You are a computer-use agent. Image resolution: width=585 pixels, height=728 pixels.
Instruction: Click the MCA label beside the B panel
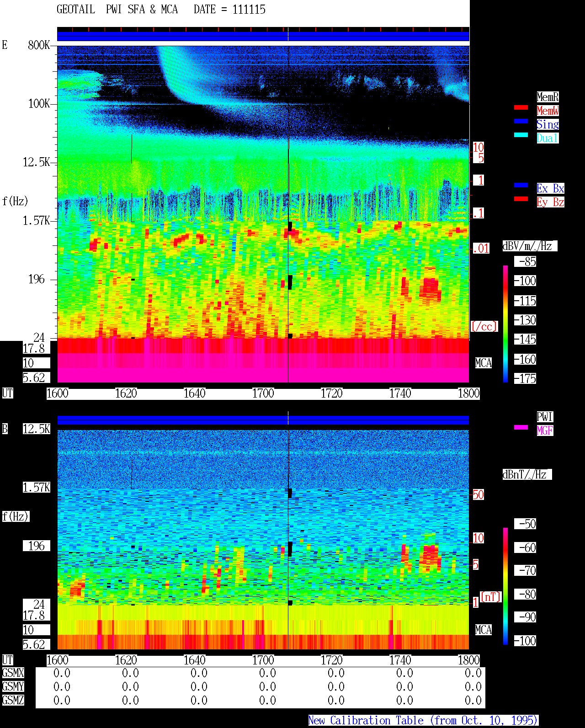[x=484, y=630]
